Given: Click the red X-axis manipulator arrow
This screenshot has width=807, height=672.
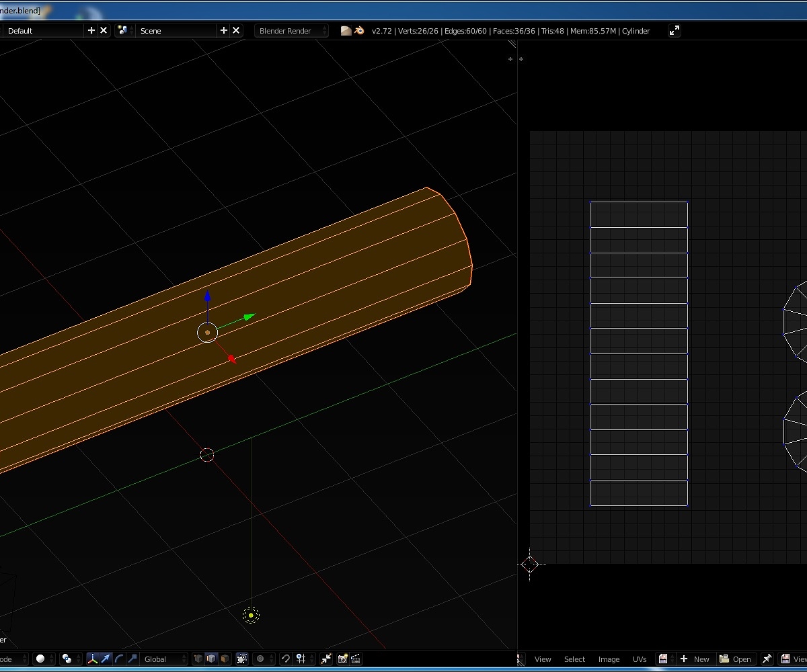Looking at the screenshot, I should tap(232, 359).
